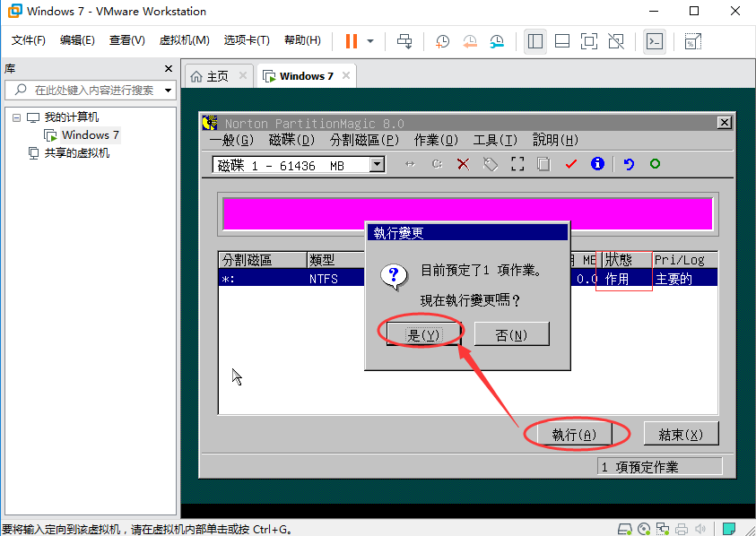Viewport: 756px width, 536px height.
Task: Click the network adapter status icon
Action: click(663, 529)
